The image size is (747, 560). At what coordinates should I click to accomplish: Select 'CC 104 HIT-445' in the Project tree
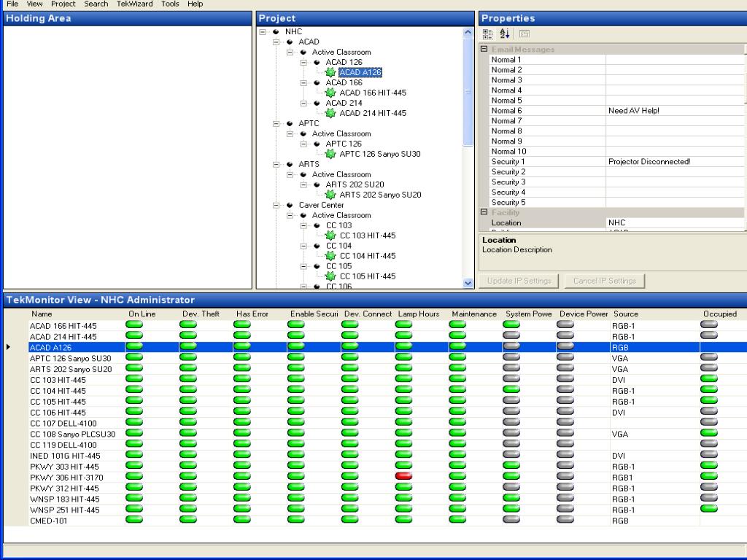(368, 256)
